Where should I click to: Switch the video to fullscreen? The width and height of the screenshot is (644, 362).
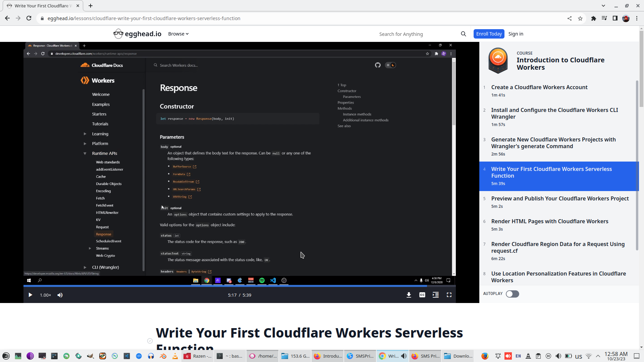449,295
